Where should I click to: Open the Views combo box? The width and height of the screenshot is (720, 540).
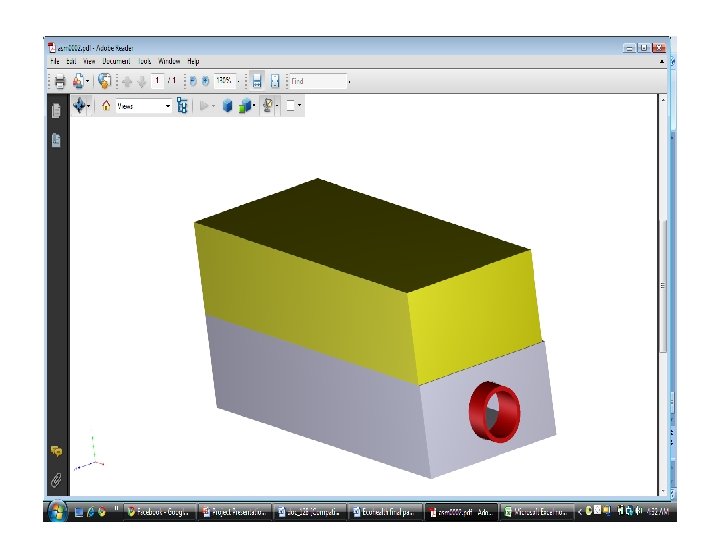pos(144,106)
